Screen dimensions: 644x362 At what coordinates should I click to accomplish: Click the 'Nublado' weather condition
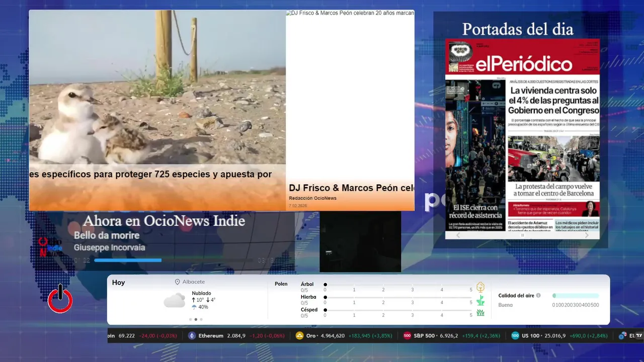[201, 293]
